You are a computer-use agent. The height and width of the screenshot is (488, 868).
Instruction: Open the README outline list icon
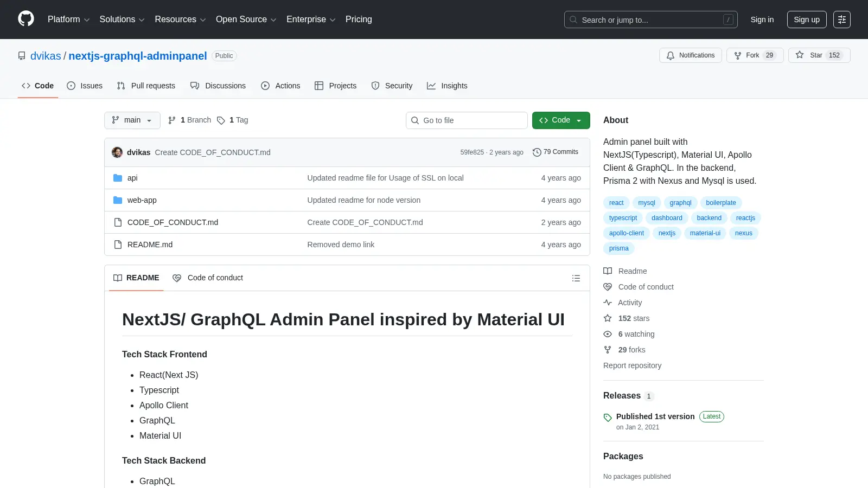(x=576, y=278)
